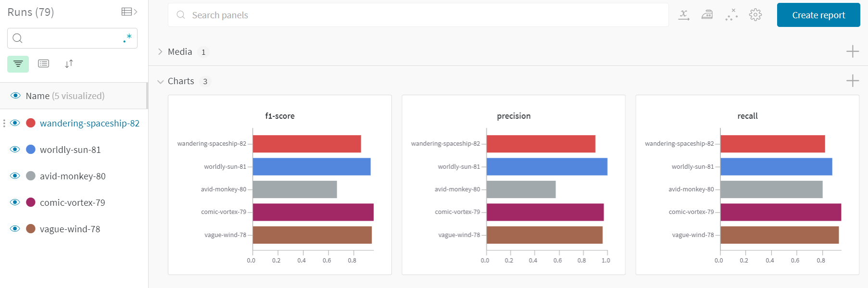The width and height of the screenshot is (868, 288).
Task: Click the smoothing iron icon
Action: (707, 15)
